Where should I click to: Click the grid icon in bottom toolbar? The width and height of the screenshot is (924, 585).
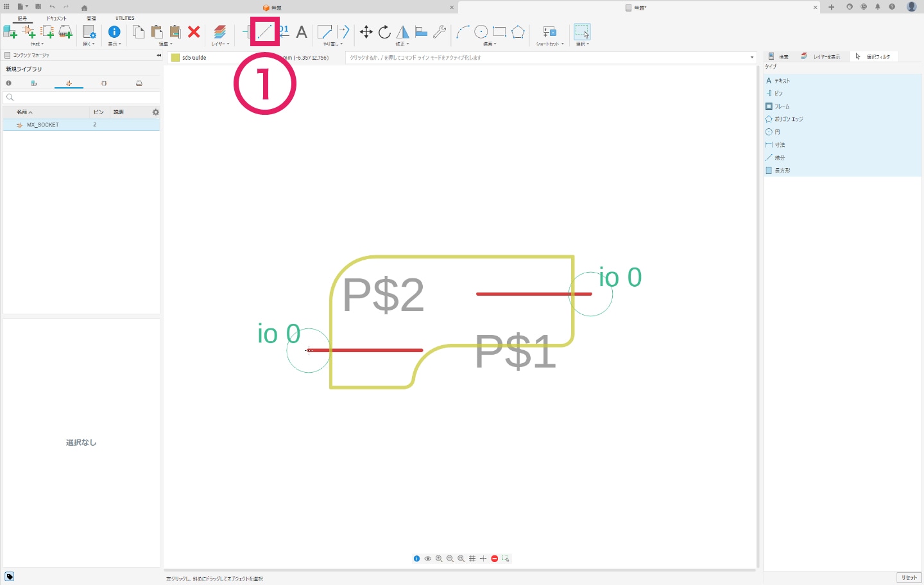click(472, 559)
